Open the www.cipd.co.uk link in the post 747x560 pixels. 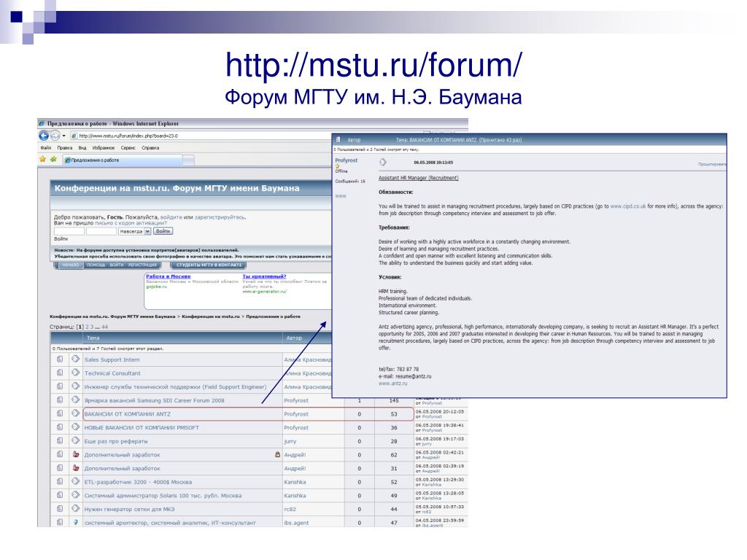tap(628, 206)
